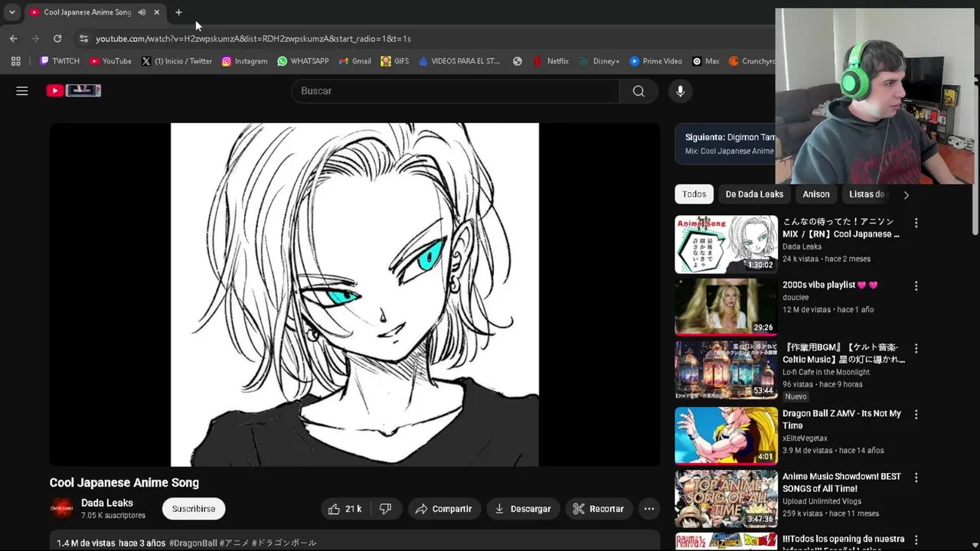Open options menu for Celtic Music video
The width and height of the screenshot is (980, 551).
(916, 349)
